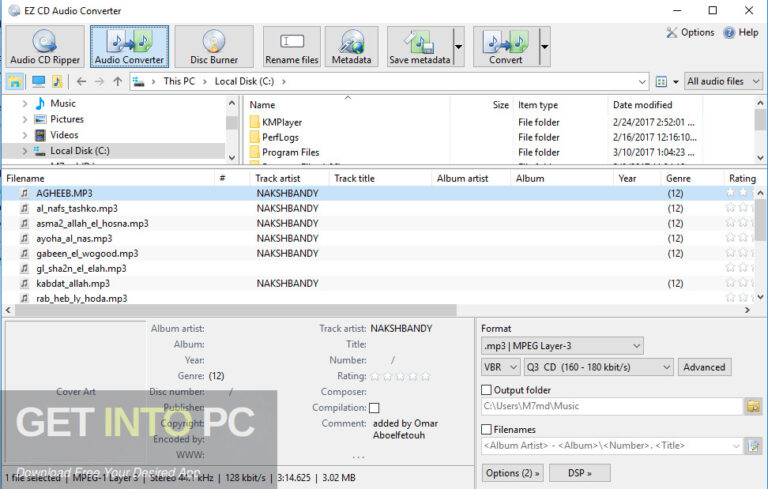Browse for output folder icon
This screenshot has height=489, width=768.
[x=753, y=406]
